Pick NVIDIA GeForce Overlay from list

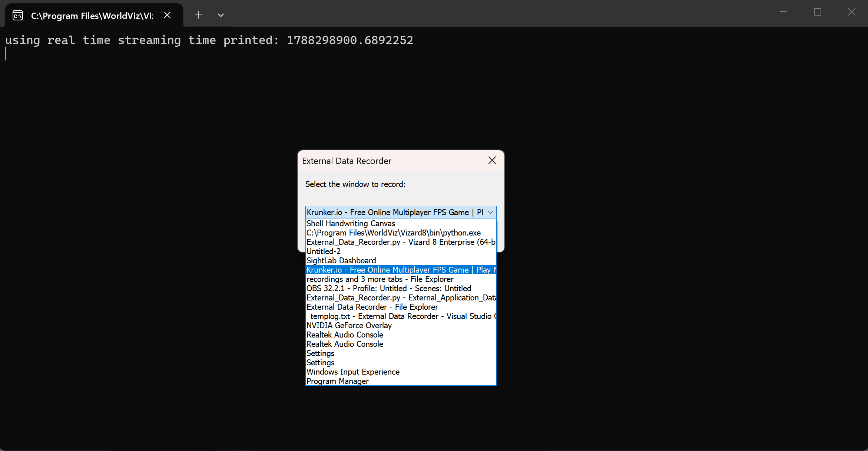point(401,326)
